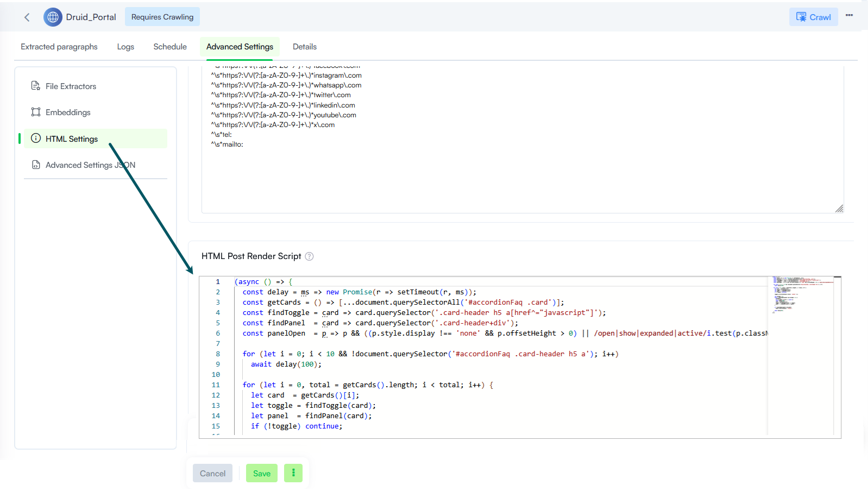Viewport: 868px width, 504px height.
Task: Click the Requires Crawling status badge
Action: tap(162, 17)
